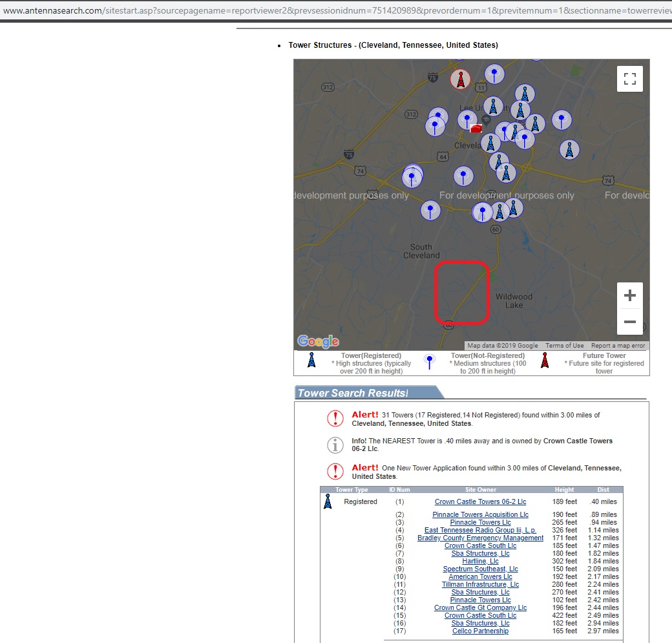Click the Tower Type column header
Image resolution: width=672 pixels, height=643 pixels.
[352, 490]
